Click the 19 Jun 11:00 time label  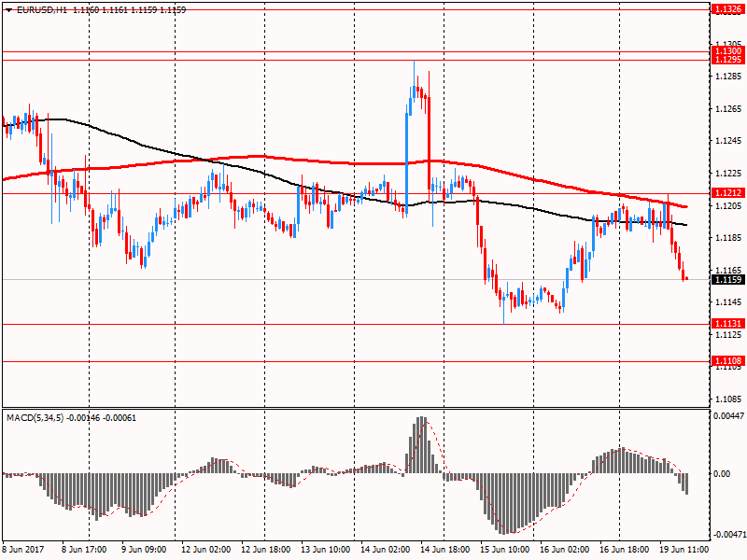point(684,549)
